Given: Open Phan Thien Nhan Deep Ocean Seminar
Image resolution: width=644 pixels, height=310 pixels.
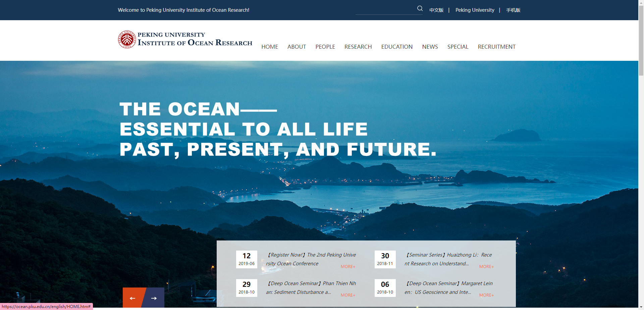Looking at the screenshot, I should pos(311,288).
